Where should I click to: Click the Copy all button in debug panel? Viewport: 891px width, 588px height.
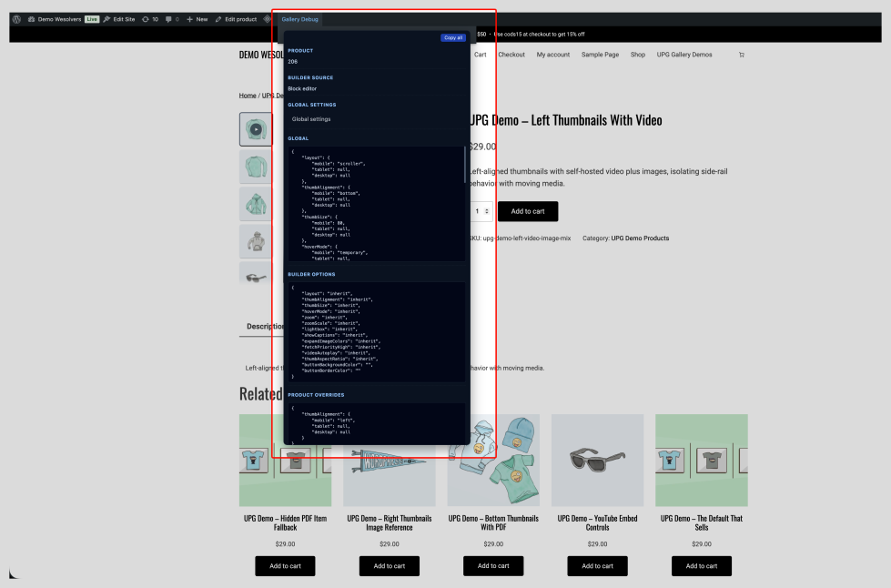click(x=453, y=37)
